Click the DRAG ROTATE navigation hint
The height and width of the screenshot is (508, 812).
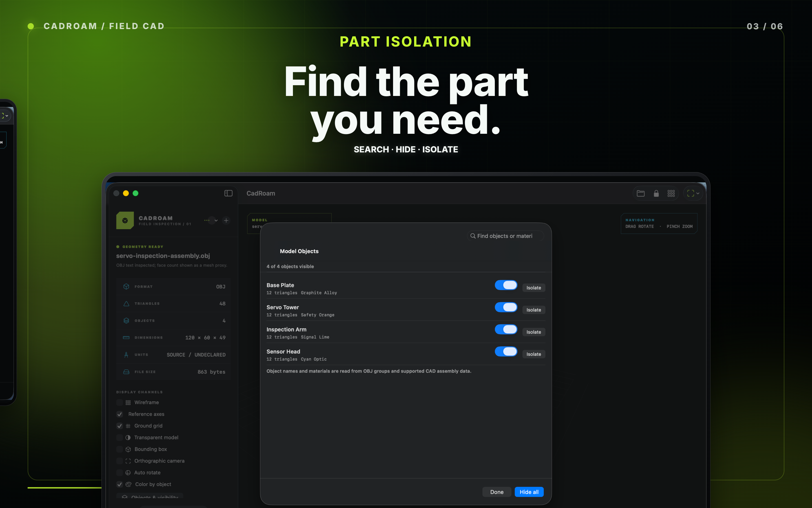(639, 227)
